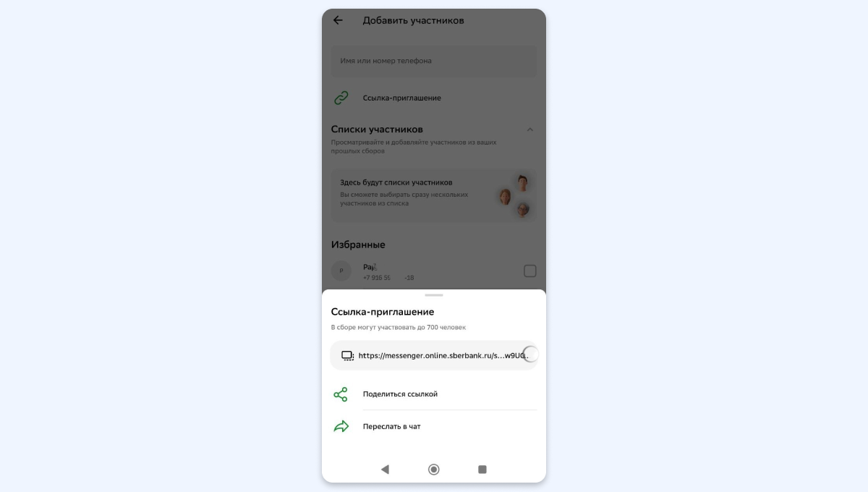The image size is (868, 492).
Task: Tap the Здесь будут списки участников card
Action: coord(434,195)
